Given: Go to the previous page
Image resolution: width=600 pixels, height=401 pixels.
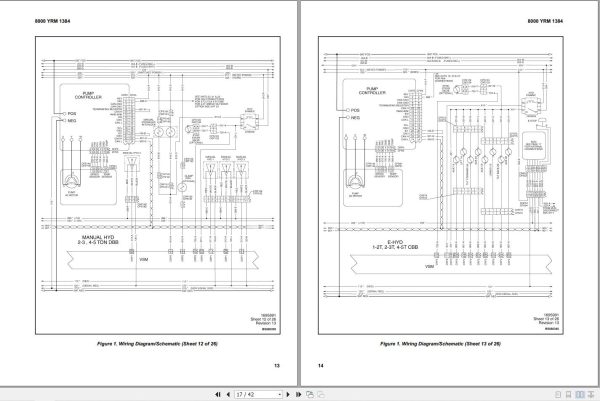Looking at the screenshot, I should point(228,394).
